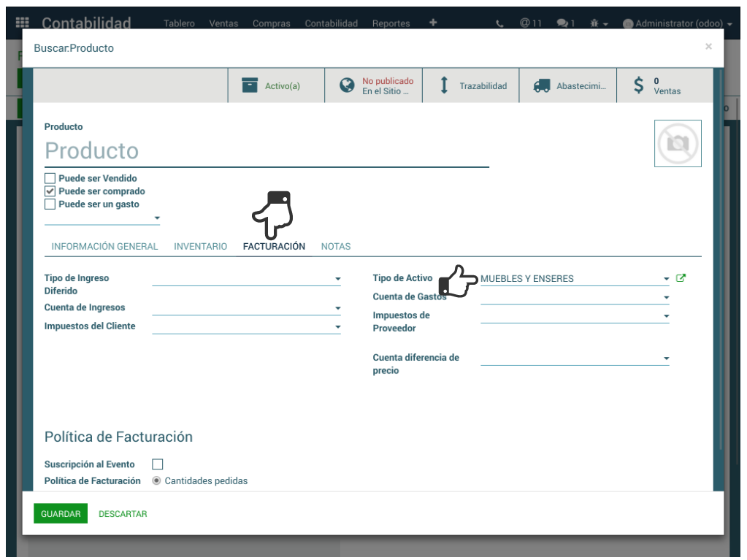Click the phone icon in top bar
Image resolution: width=747 pixels, height=560 pixels.
point(499,23)
